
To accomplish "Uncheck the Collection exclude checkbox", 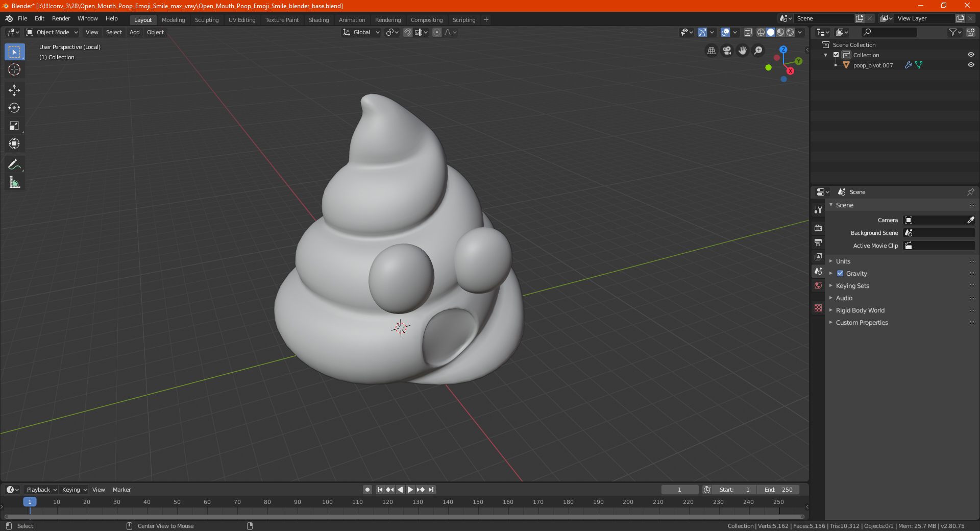I will pos(836,55).
